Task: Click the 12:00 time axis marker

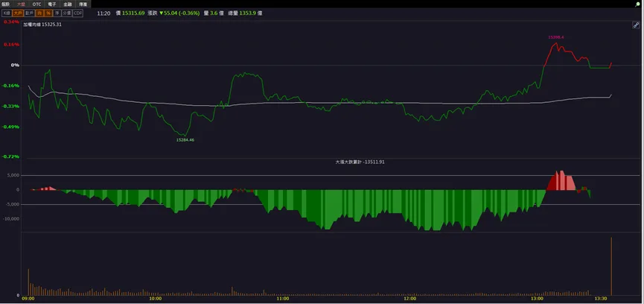Action: click(410, 299)
